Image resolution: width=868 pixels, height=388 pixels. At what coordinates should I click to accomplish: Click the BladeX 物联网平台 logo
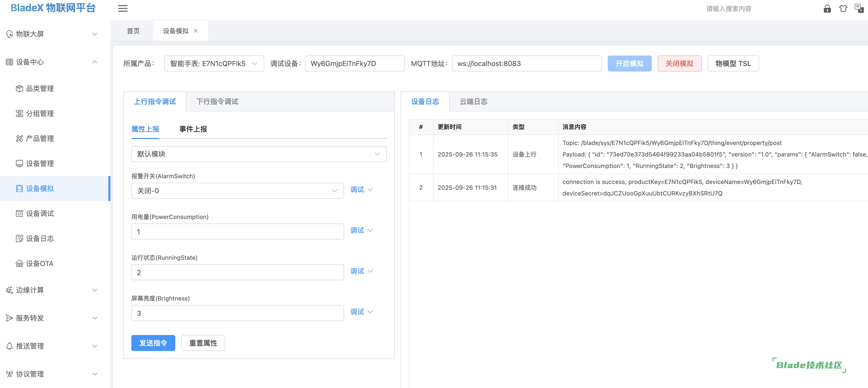53,8
